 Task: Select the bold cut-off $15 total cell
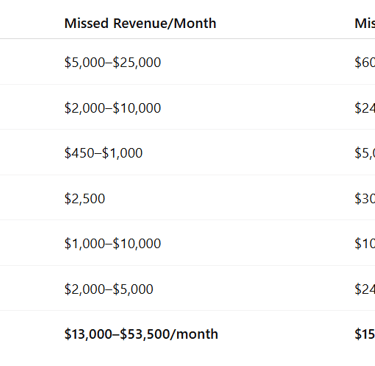[x=365, y=334]
